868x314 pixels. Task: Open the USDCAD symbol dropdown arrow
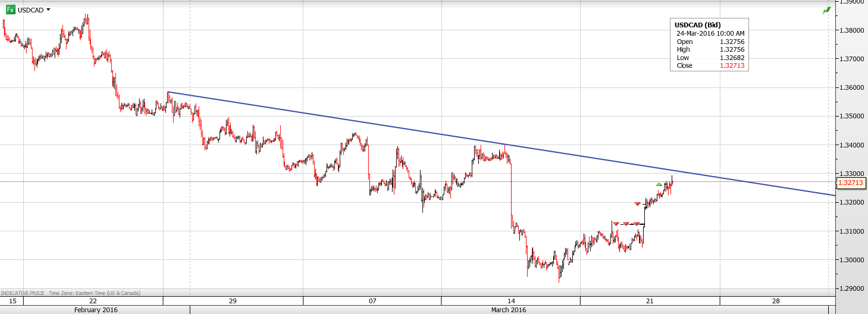(x=48, y=10)
